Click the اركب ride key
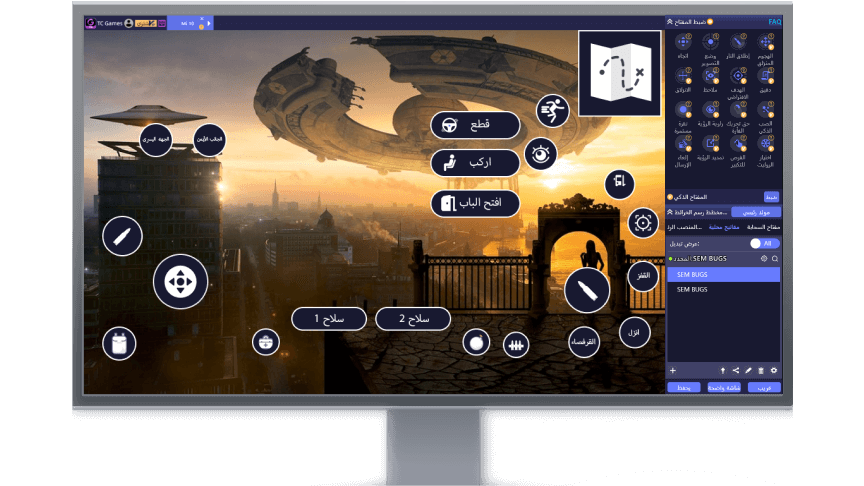 click(x=475, y=163)
